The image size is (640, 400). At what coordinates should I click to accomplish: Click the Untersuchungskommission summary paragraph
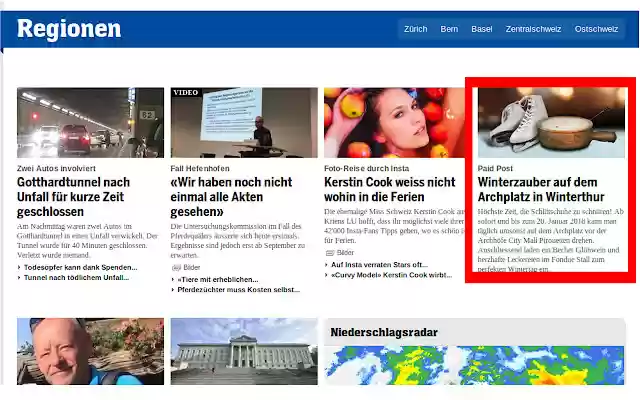pyautogui.click(x=238, y=240)
